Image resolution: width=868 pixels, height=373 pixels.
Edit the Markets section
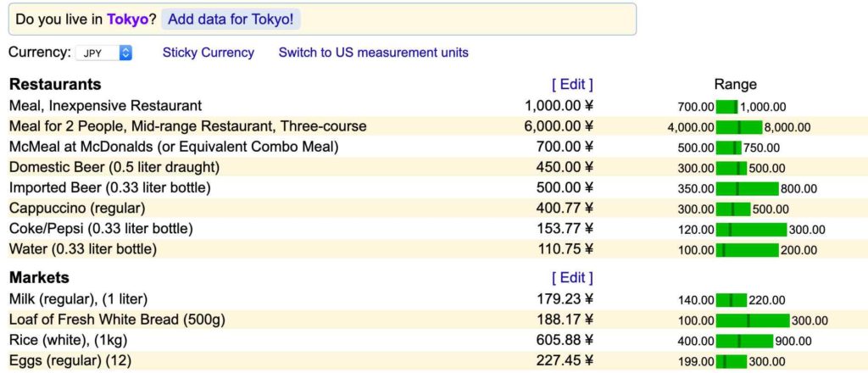(572, 277)
